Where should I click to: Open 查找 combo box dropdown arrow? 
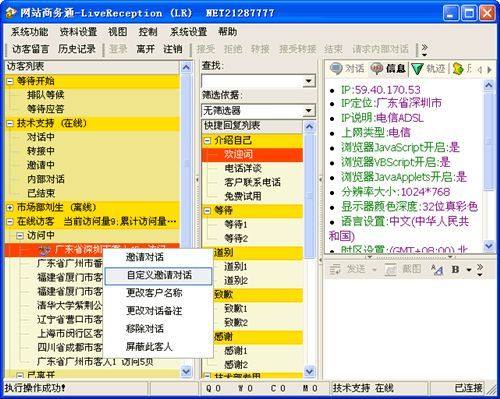click(x=309, y=81)
